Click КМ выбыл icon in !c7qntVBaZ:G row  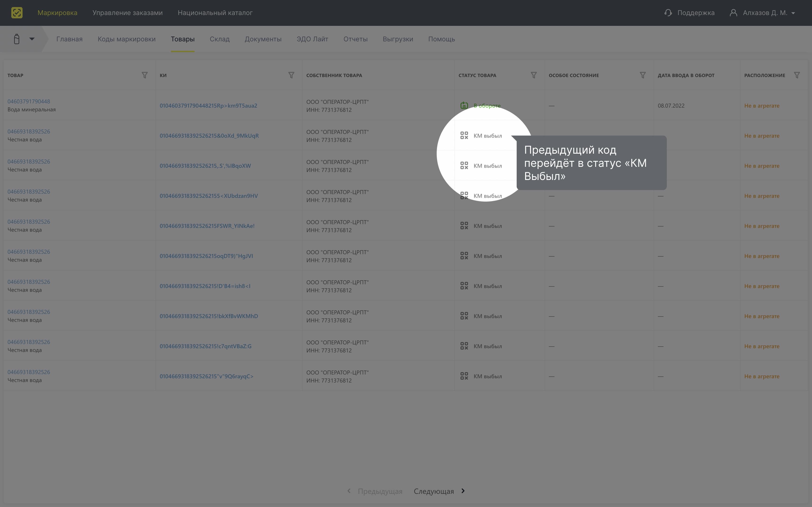pyautogui.click(x=464, y=346)
